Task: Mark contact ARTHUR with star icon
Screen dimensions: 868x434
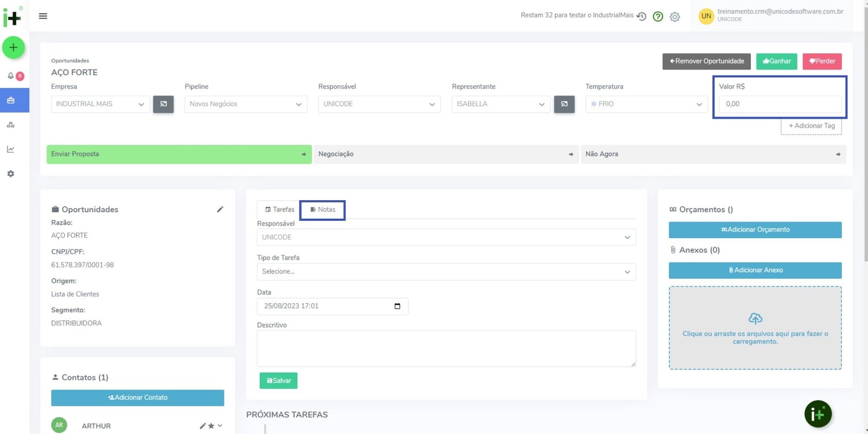Action: [x=211, y=426]
